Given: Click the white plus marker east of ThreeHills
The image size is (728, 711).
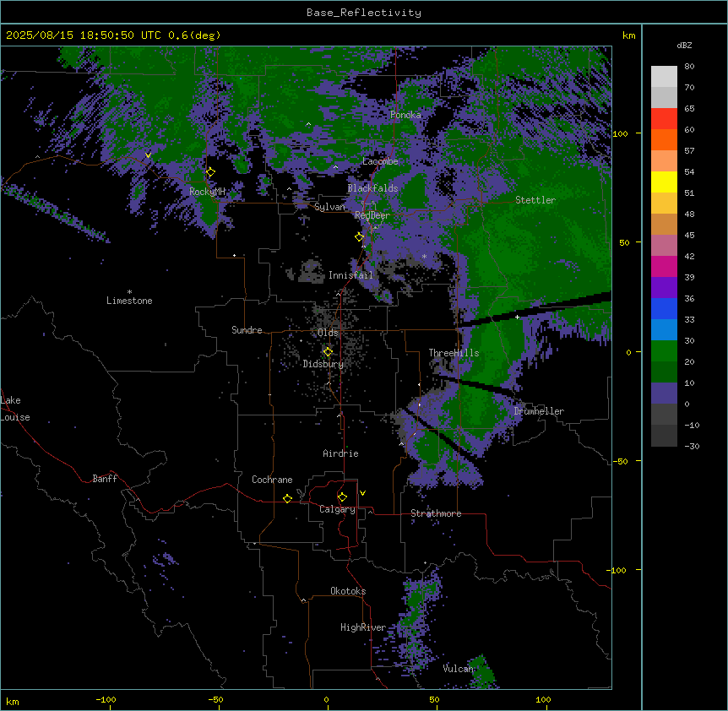Looking at the screenshot, I should coord(517,317).
